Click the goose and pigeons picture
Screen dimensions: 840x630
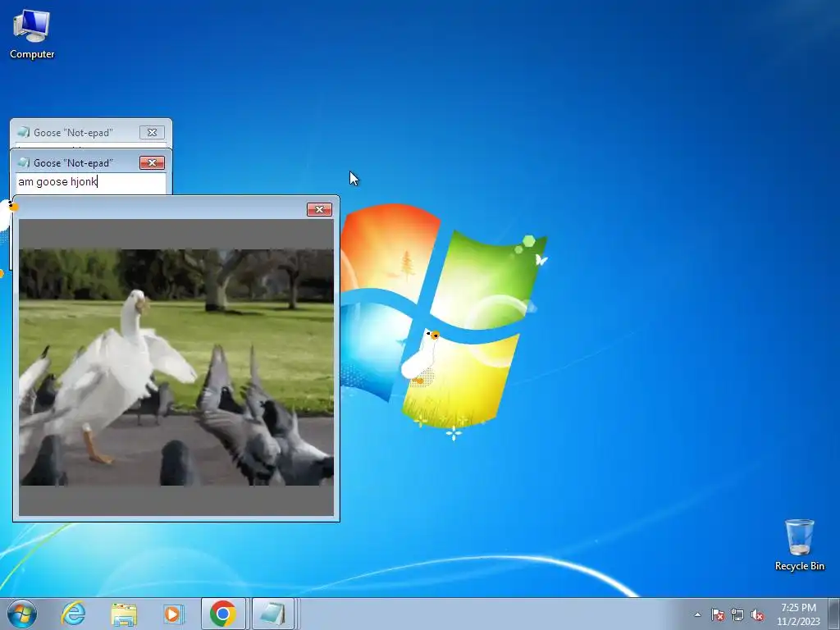point(176,367)
